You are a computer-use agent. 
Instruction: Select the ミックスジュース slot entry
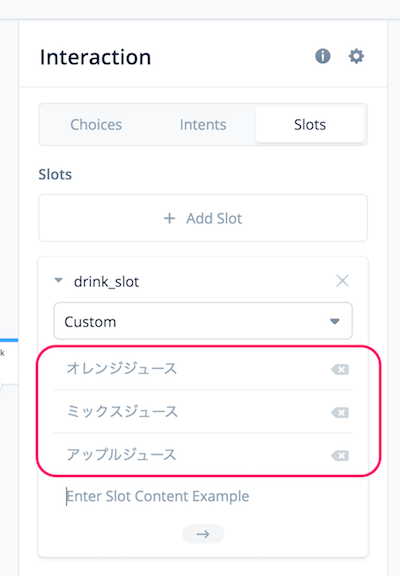pyautogui.click(x=122, y=411)
